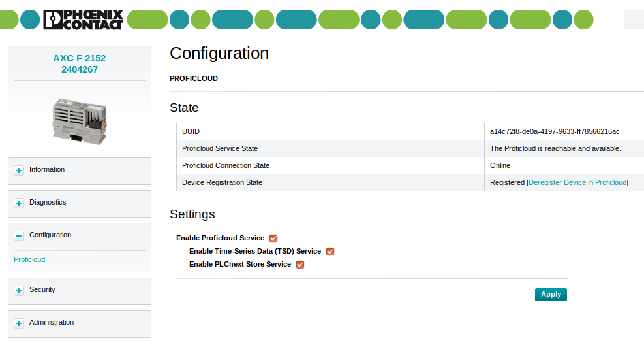Click the AXC F 2152 2404267 device title

[x=80, y=64]
